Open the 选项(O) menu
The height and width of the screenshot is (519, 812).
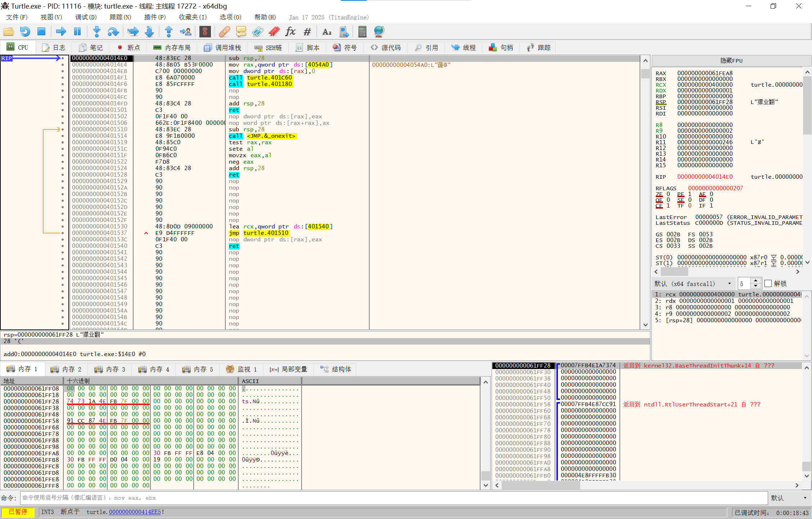230,17
